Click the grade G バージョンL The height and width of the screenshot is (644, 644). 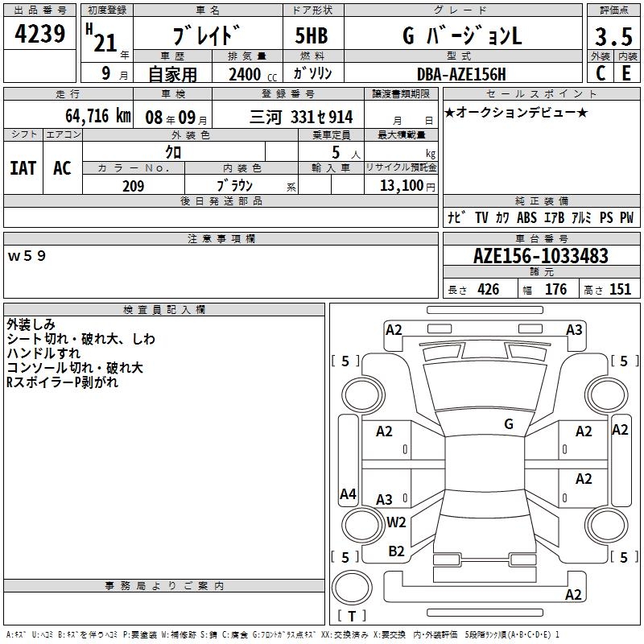462,35
